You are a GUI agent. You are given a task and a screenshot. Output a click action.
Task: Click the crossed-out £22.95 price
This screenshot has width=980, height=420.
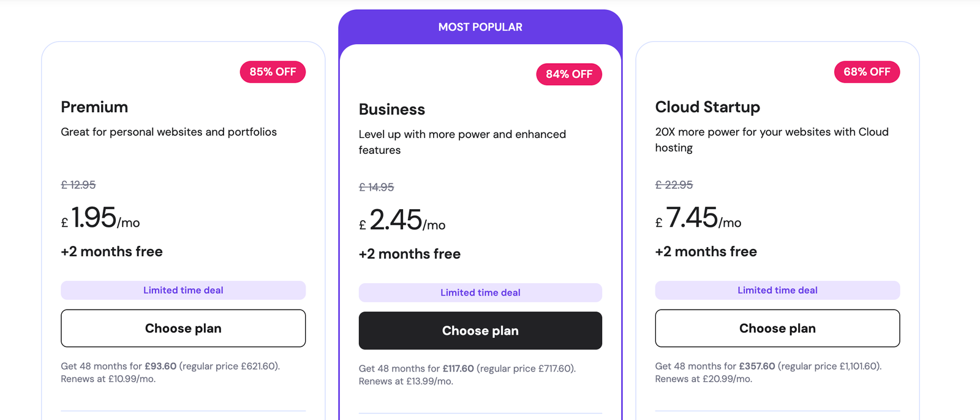pyautogui.click(x=674, y=185)
